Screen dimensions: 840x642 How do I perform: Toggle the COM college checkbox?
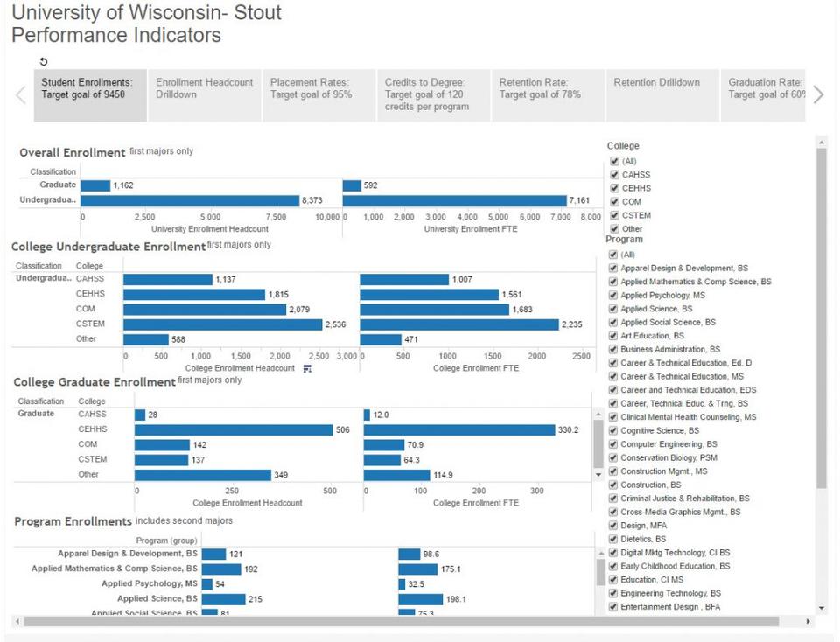(614, 202)
